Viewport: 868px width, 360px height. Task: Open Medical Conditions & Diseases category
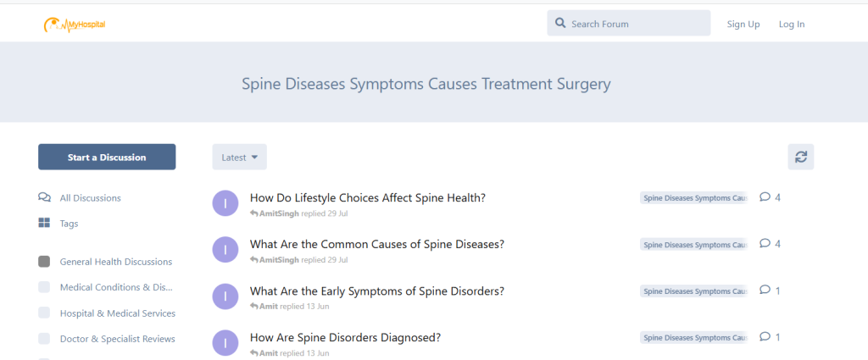click(115, 287)
